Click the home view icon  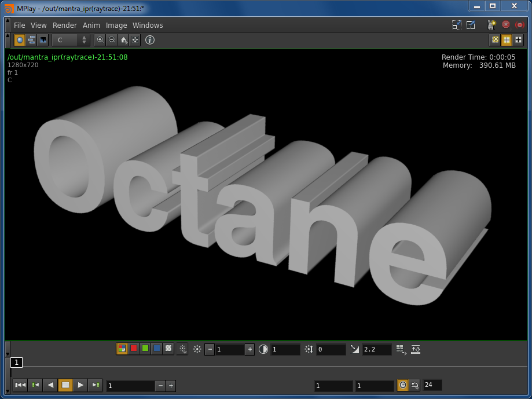point(123,40)
